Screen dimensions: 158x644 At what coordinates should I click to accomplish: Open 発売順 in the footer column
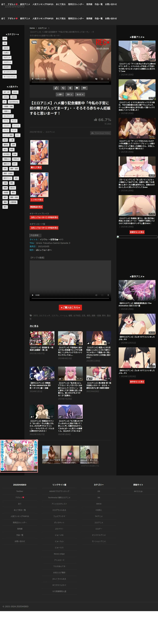[x=20, y=529]
